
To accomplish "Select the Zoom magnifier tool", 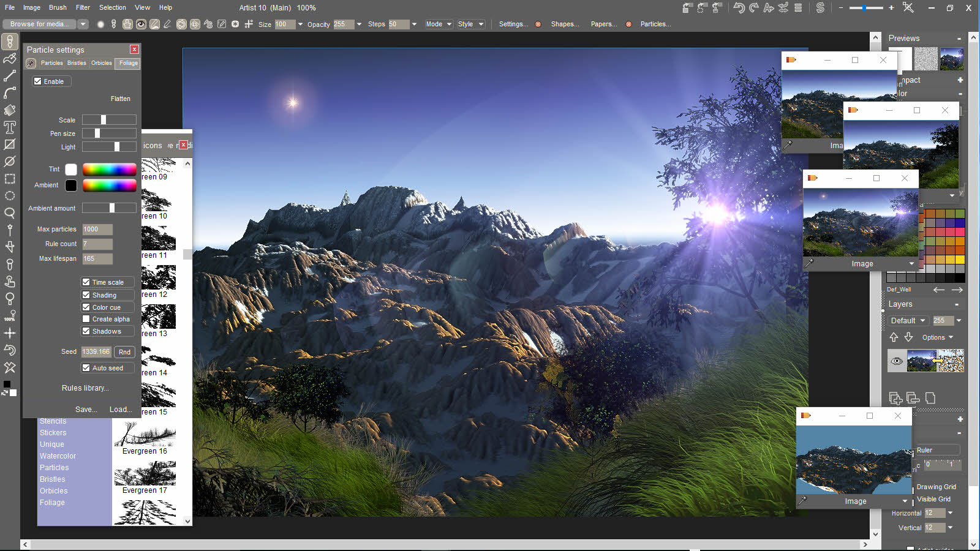I will (10, 213).
